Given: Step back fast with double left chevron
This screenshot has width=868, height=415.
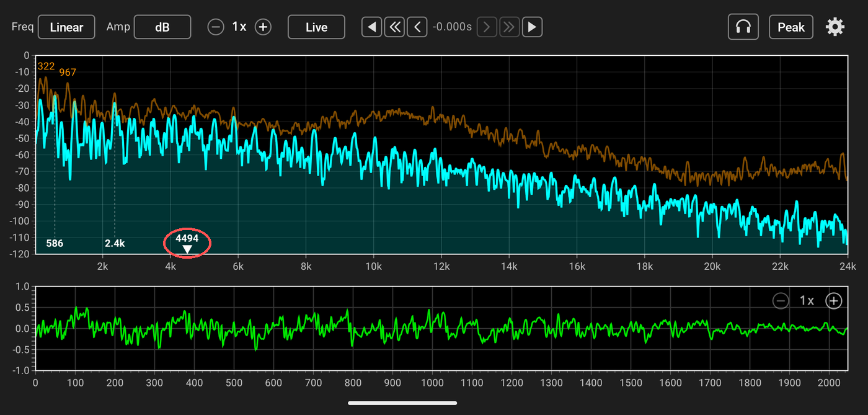Looking at the screenshot, I should click(x=394, y=27).
